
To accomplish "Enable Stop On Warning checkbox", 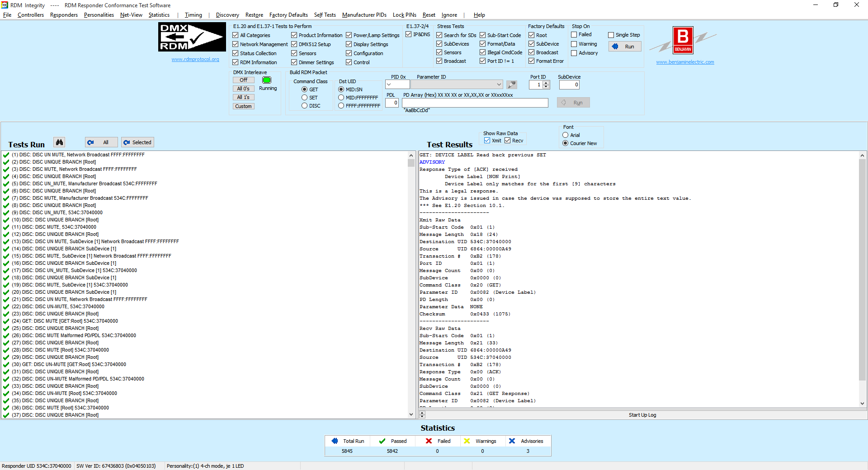I will (x=574, y=44).
